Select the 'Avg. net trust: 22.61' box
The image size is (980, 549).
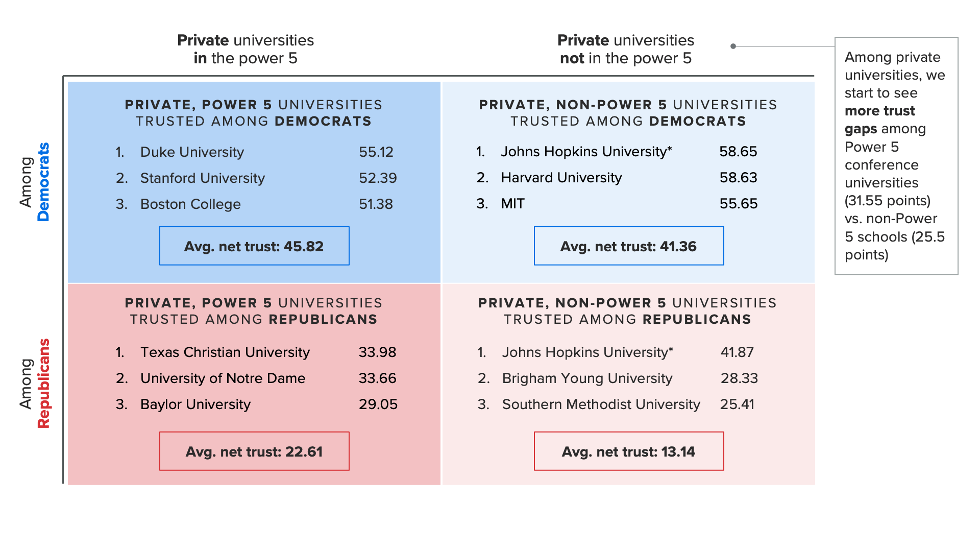[254, 451]
